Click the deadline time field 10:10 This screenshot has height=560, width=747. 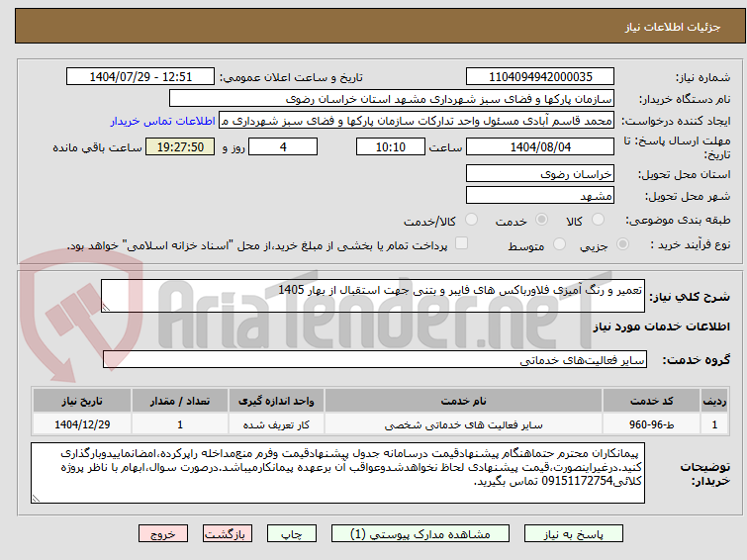pyautogui.click(x=391, y=146)
